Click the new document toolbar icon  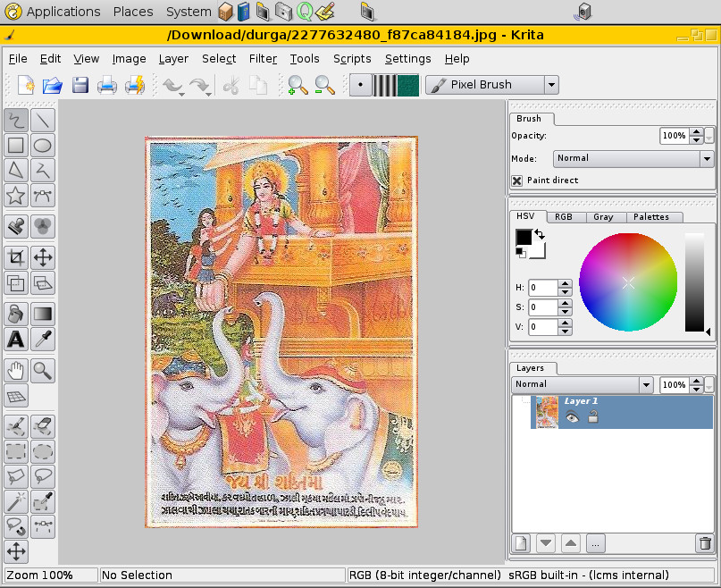[26, 85]
